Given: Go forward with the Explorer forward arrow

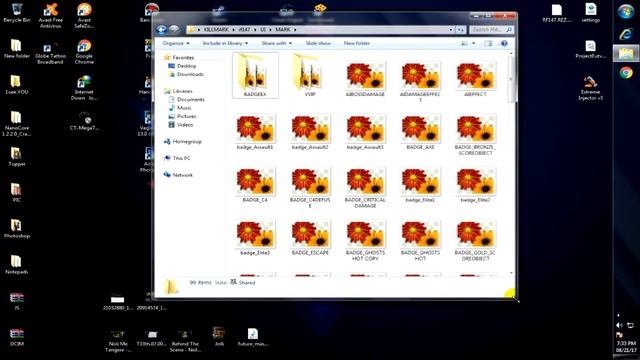Looking at the screenshot, I should (174, 29).
